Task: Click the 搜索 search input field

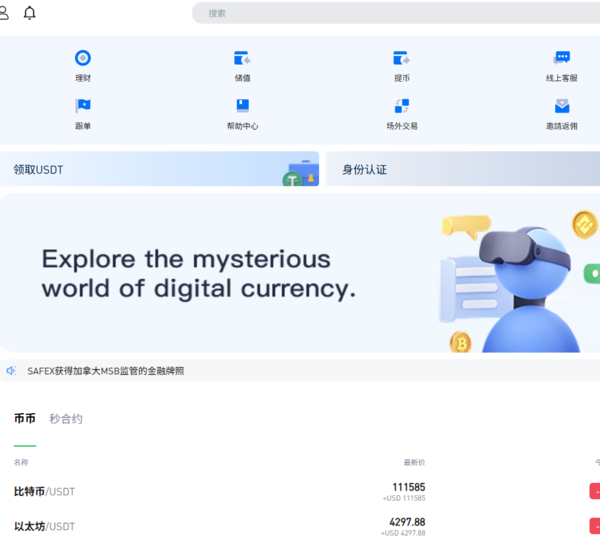Action: pos(395,13)
